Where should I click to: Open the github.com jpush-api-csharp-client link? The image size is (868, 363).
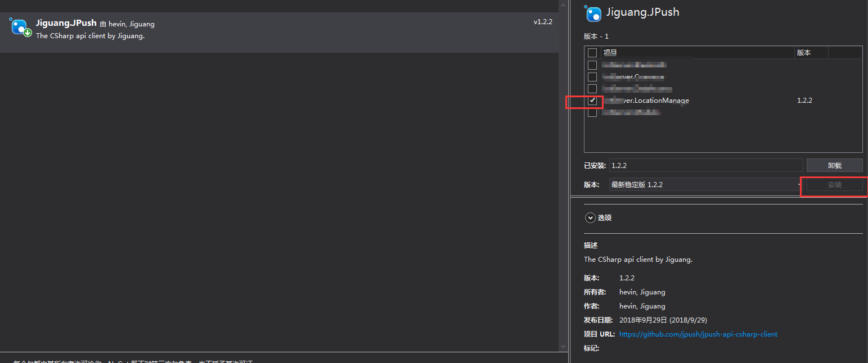tap(698, 334)
